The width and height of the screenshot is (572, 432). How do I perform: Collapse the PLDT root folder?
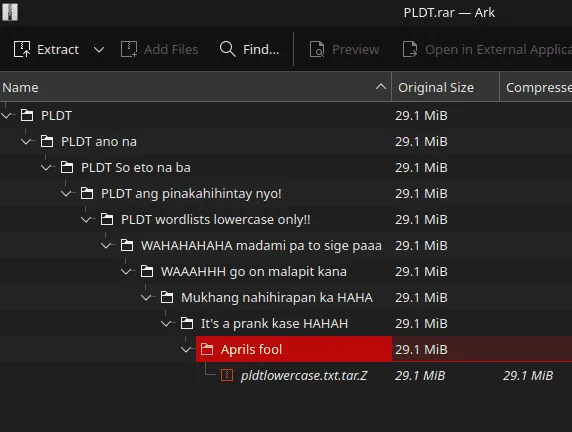[6, 116]
